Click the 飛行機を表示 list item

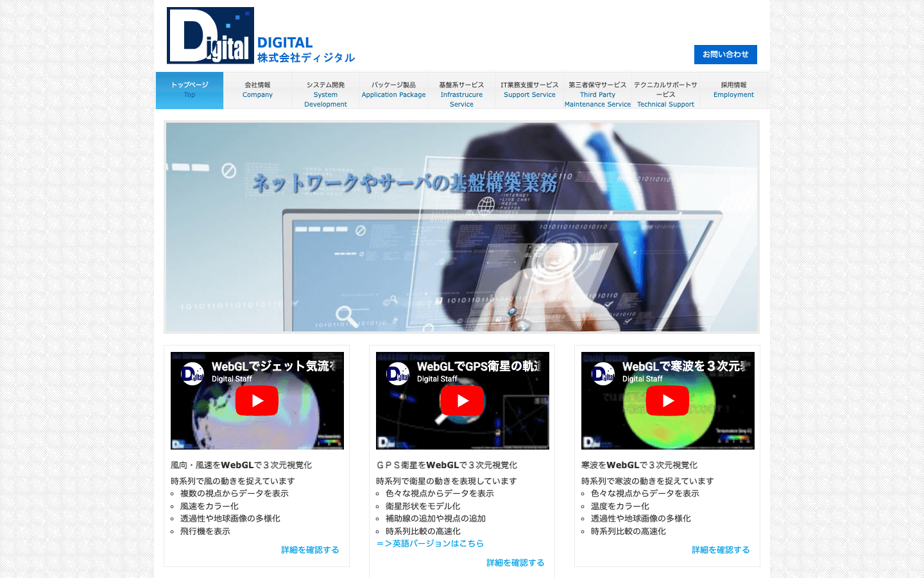(205, 531)
